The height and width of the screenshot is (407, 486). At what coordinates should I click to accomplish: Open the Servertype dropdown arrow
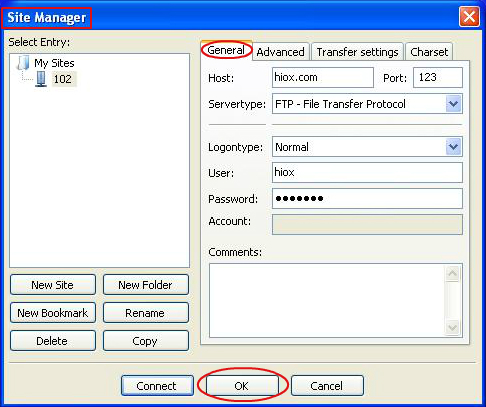coord(453,104)
